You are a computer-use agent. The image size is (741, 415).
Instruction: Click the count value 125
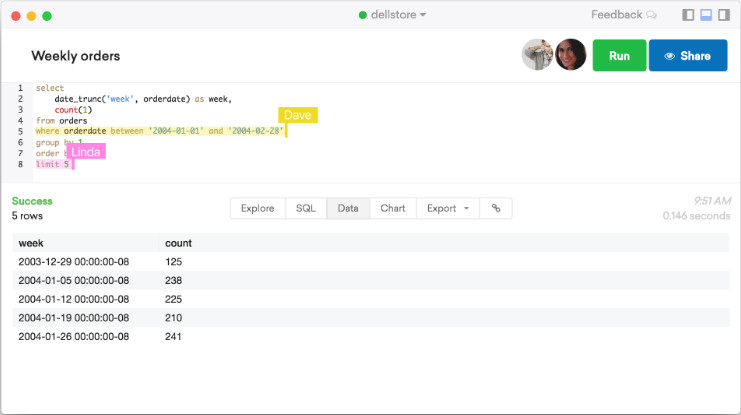click(x=173, y=261)
